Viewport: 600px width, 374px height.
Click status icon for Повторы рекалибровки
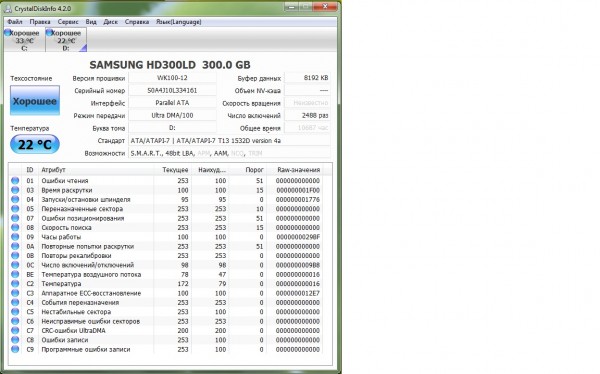click(x=15, y=255)
